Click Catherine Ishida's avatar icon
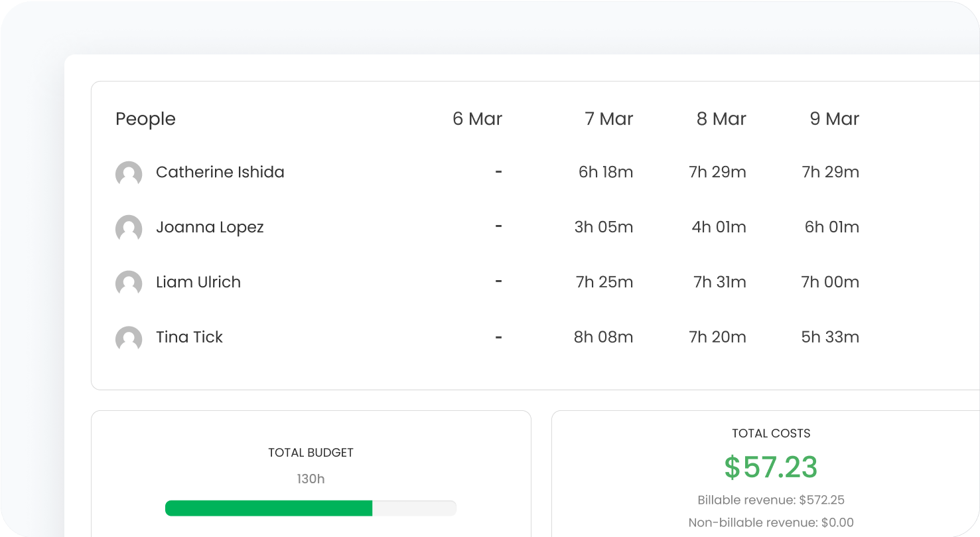 tap(129, 174)
